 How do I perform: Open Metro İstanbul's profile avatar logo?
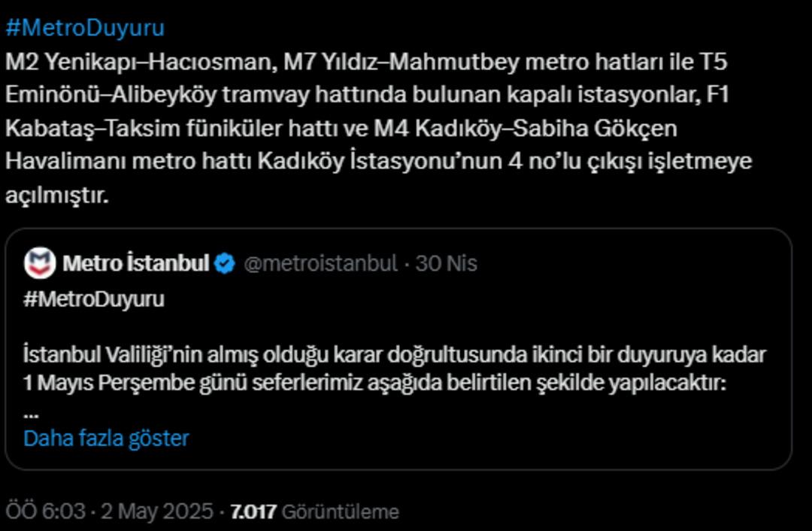tap(40, 263)
